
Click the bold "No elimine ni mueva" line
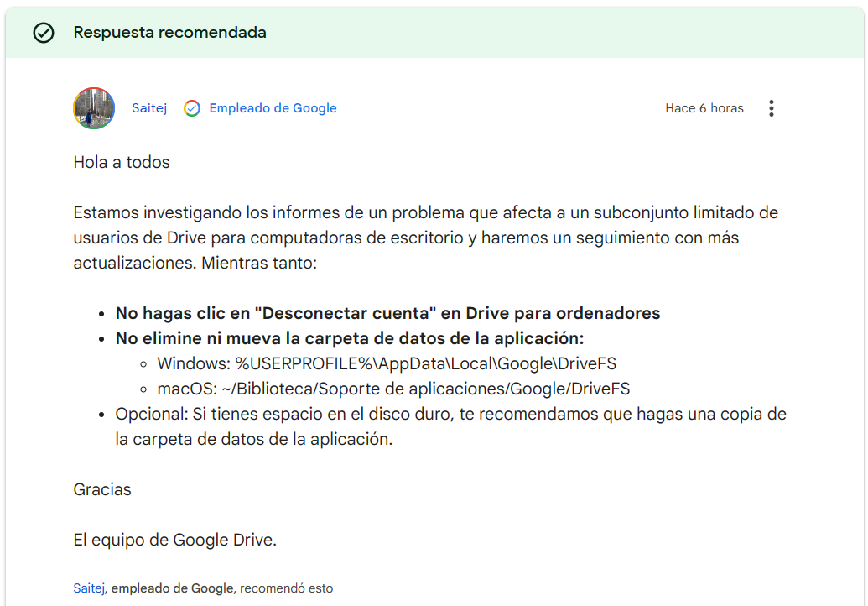pyautogui.click(x=349, y=338)
